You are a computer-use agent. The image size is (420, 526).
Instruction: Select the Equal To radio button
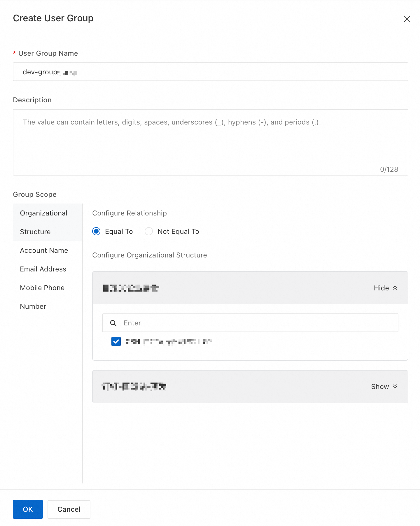[x=96, y=232]
